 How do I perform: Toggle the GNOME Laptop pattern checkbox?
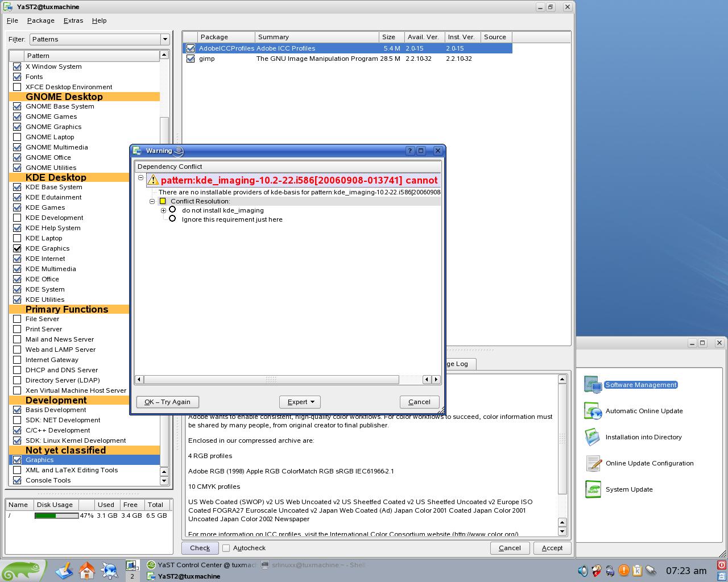coord(17,137)
